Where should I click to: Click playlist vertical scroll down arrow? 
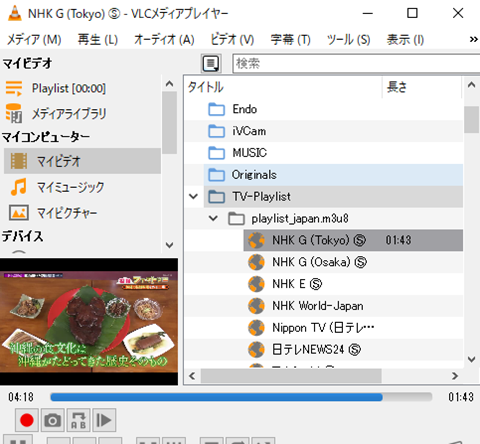coord(471,359)
